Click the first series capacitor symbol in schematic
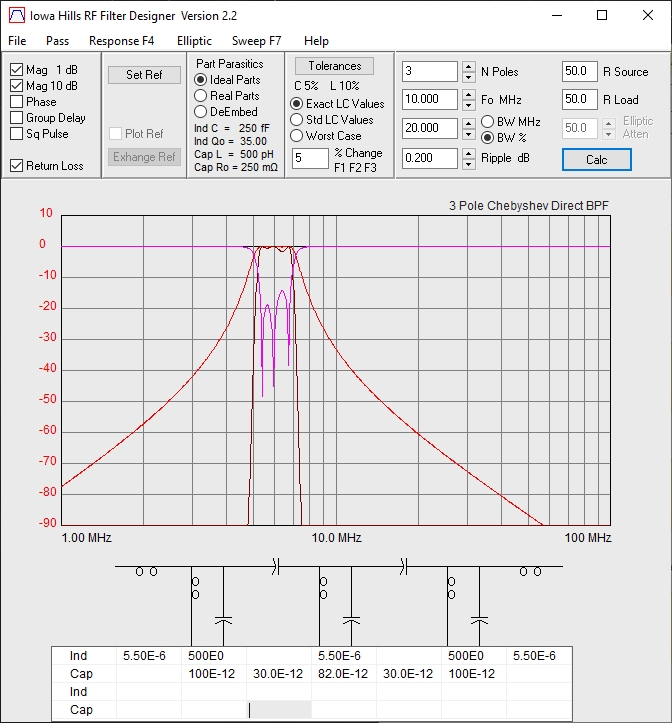This screenshot has height=723, width=672. [x=275, y=566]
